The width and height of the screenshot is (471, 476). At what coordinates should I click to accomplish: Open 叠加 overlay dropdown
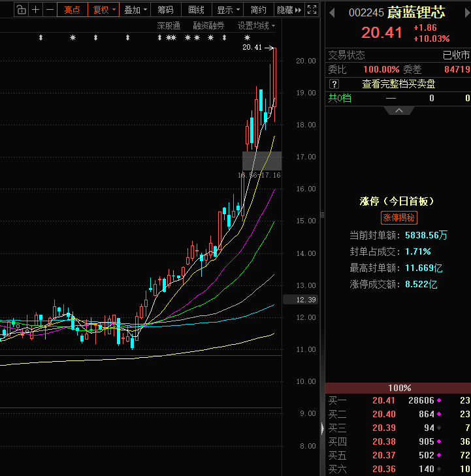point(135,10)
